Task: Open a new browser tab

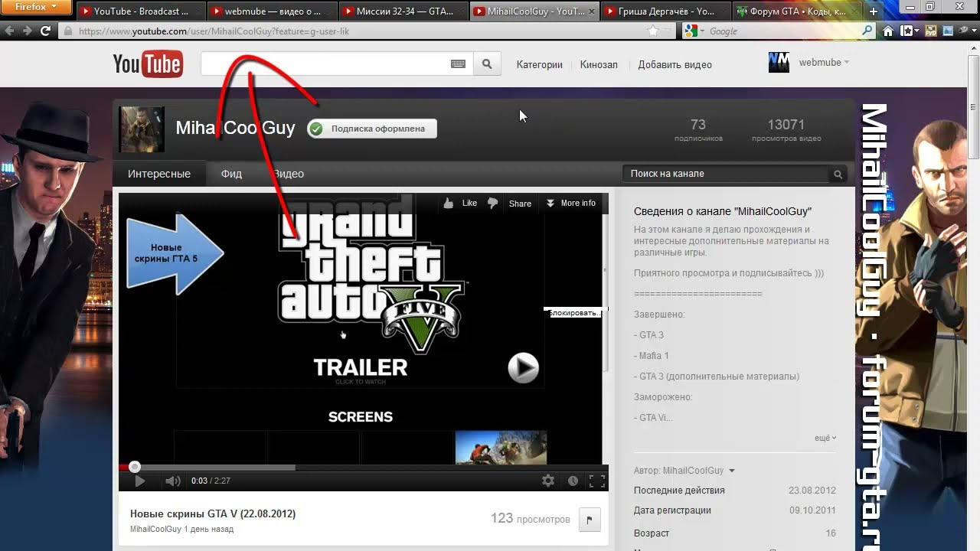Action: [874, 11]
